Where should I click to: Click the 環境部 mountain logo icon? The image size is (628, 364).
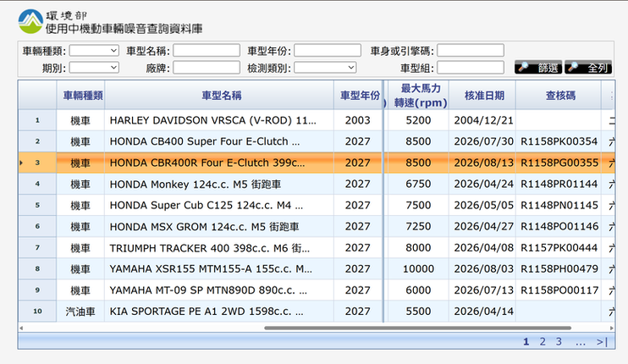click(x=30, y=21)
